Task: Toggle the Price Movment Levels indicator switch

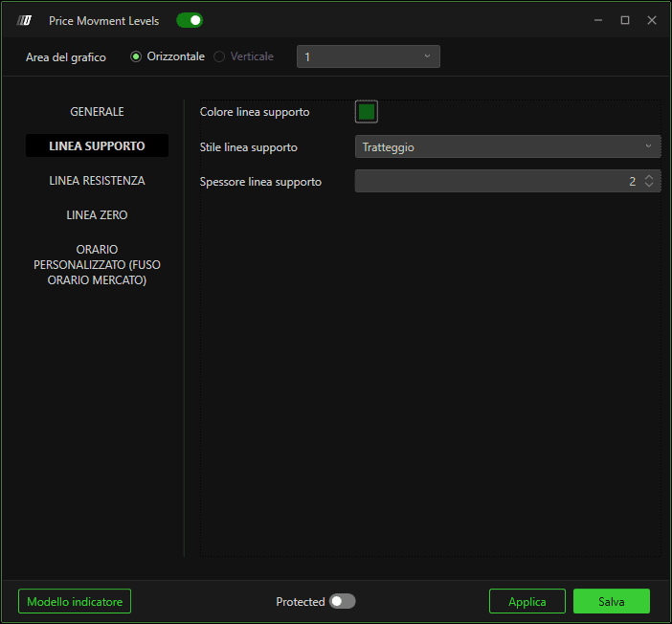Action: pos(190,20)
